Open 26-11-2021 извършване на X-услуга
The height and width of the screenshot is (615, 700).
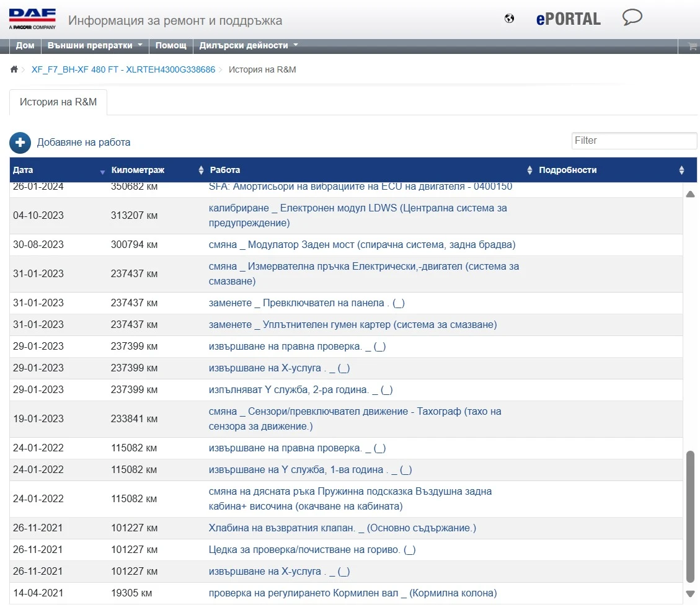tap(279, 571)
